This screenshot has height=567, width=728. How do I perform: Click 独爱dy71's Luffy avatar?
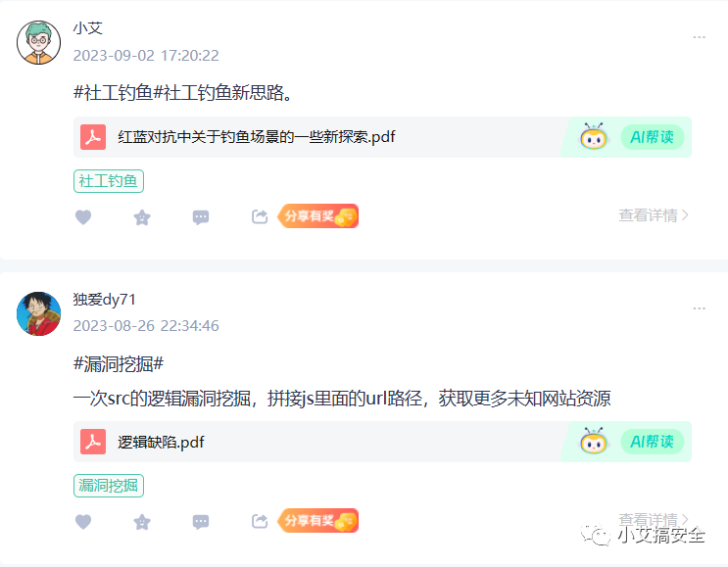click(x=39, y=313)
